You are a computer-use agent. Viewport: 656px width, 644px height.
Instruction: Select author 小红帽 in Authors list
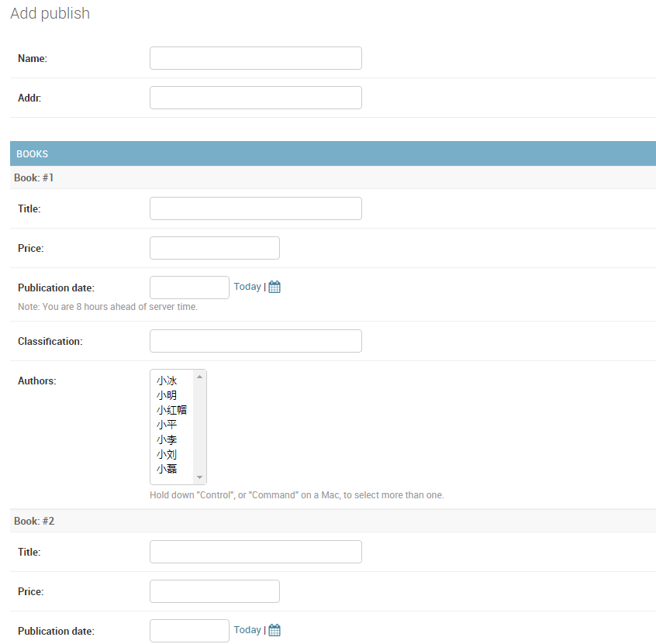point(172,410)
